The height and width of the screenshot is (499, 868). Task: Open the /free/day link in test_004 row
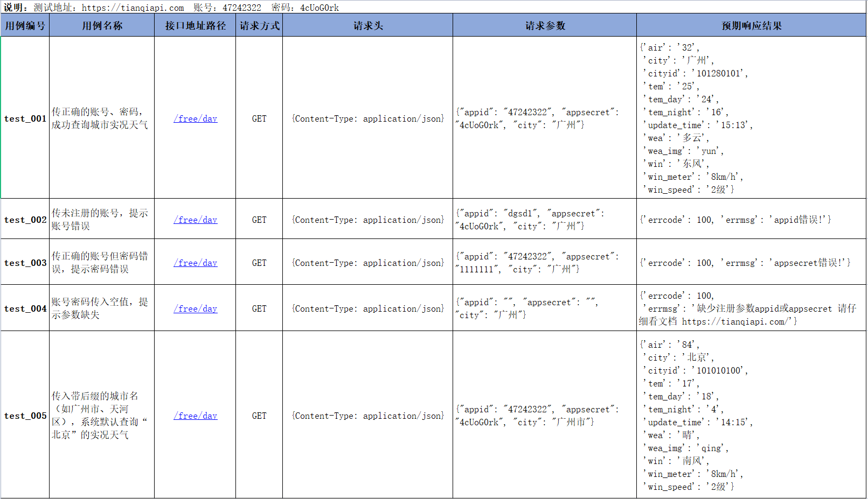click(195, 308)
